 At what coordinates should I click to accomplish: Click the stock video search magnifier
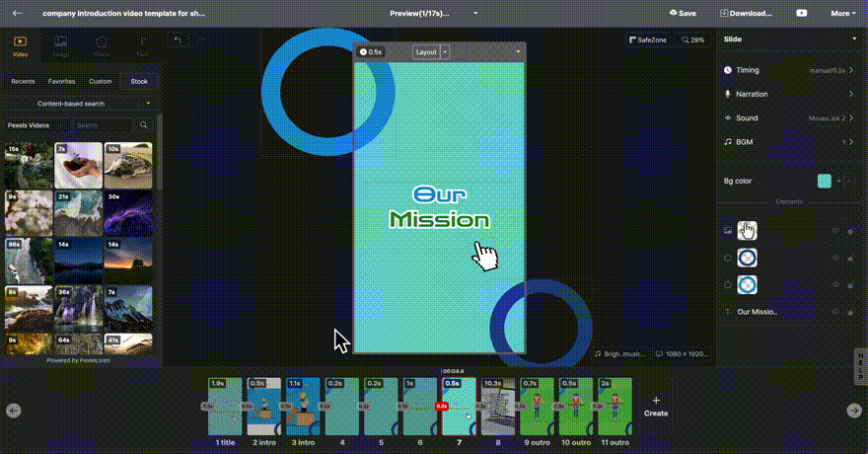click(x=144, y=125)
